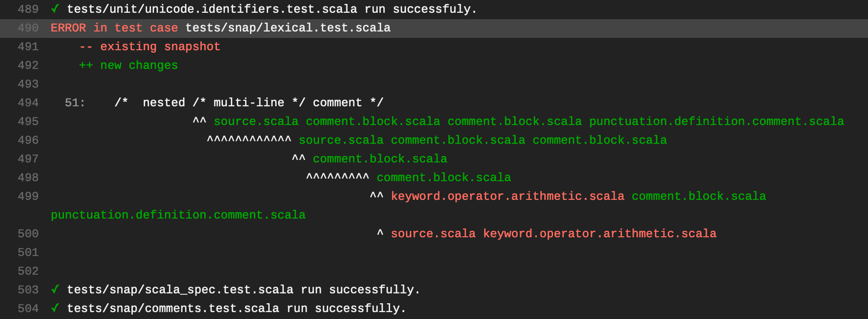
Task: Click 'tests/unit/unicode.identifiers.test.scala run successfuly' text
Action: click(x=272, y=9)
